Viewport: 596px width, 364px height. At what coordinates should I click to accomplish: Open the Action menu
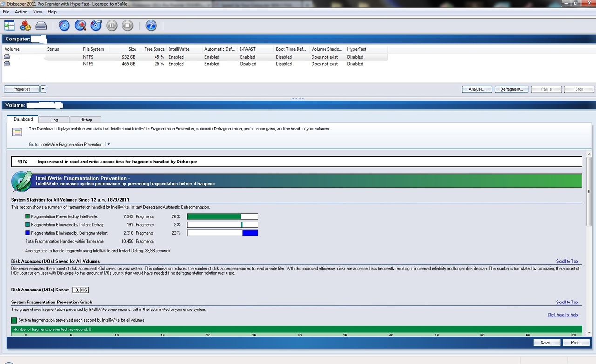(21, 12)
